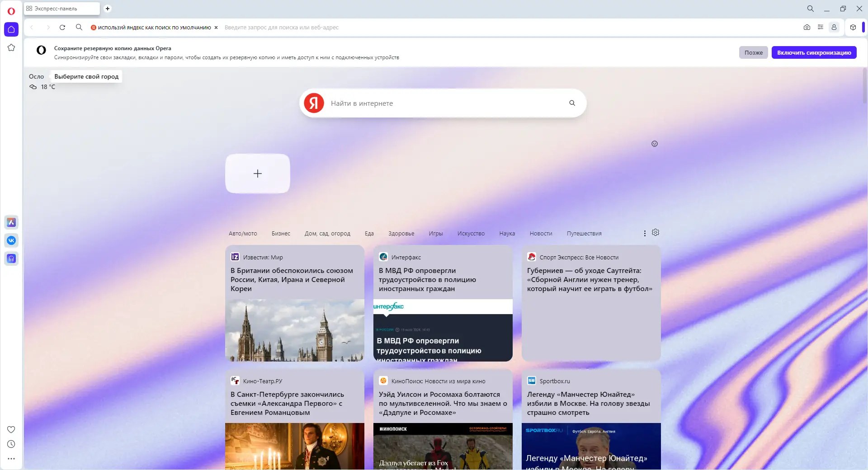Viewport: 868px width, 470px height.
Task: Open the heart icon in the sidebar
Action: pos(11,429)
